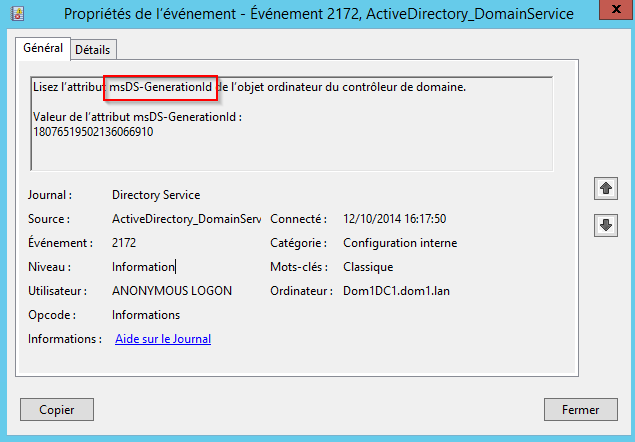Screen dimensions: 635x442
Task: Click the next event down arrow button
Action: coord(605,225)
